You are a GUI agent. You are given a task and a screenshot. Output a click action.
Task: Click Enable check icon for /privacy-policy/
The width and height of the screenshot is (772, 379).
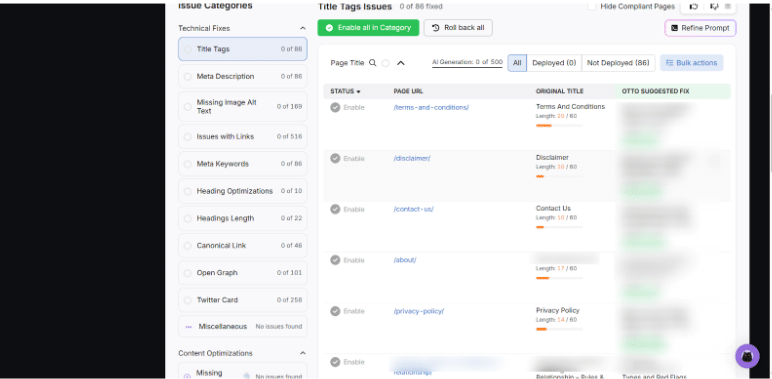tap(335, 311)
